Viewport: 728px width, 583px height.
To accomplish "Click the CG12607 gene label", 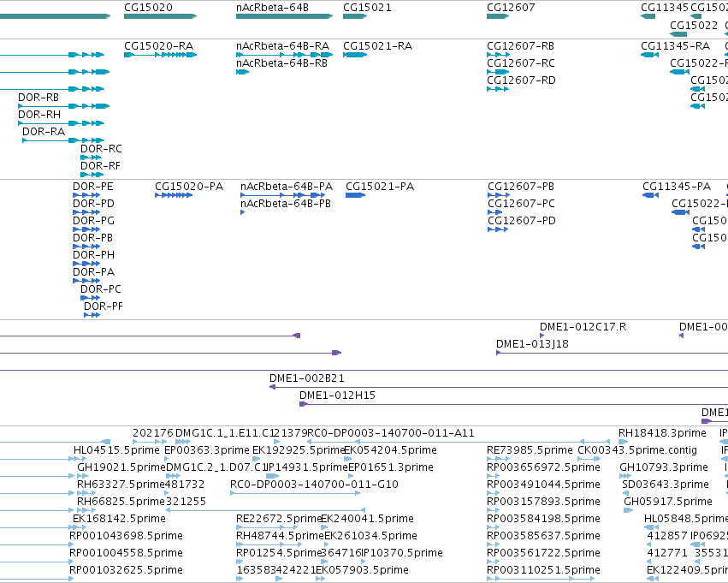I will coord(511,8).
